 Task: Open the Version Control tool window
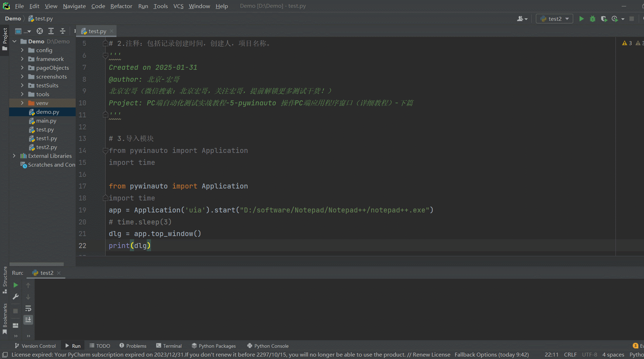(35, 346)
